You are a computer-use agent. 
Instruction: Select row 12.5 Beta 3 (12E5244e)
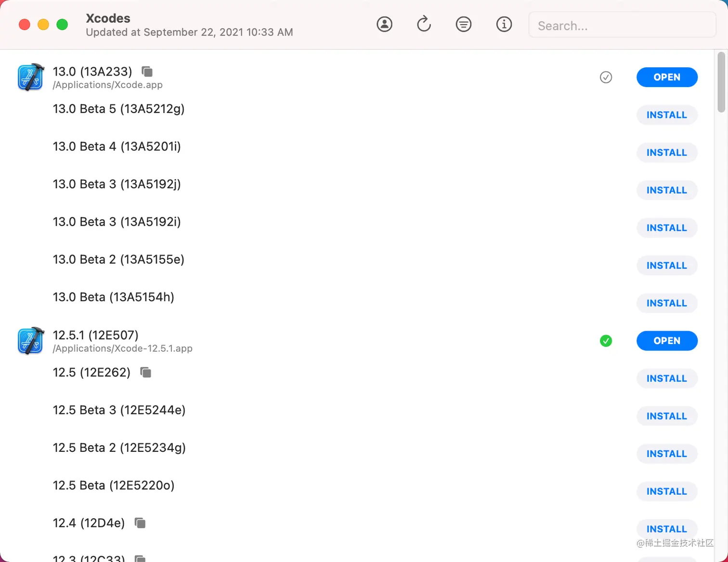click(x=119, y=410)
